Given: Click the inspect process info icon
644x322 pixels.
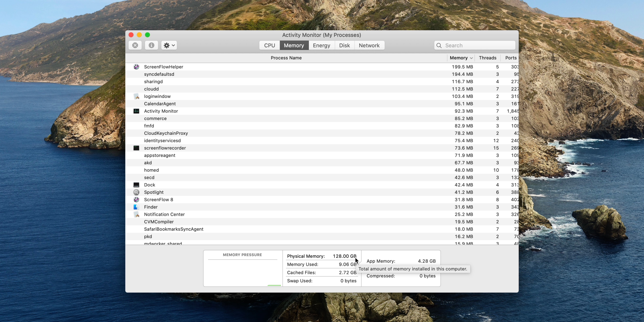Looking at the screenshot, I should tap(151, 45).
